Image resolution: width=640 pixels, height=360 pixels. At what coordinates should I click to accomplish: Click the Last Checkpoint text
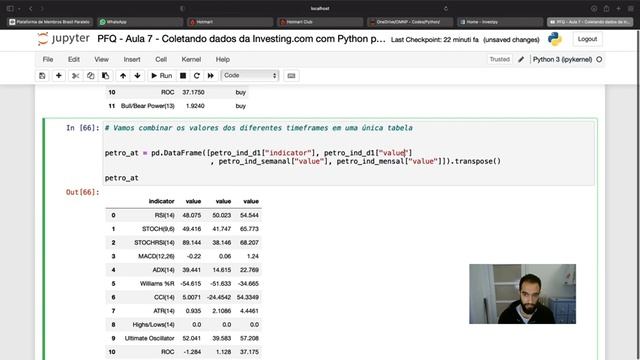[435, 40]
